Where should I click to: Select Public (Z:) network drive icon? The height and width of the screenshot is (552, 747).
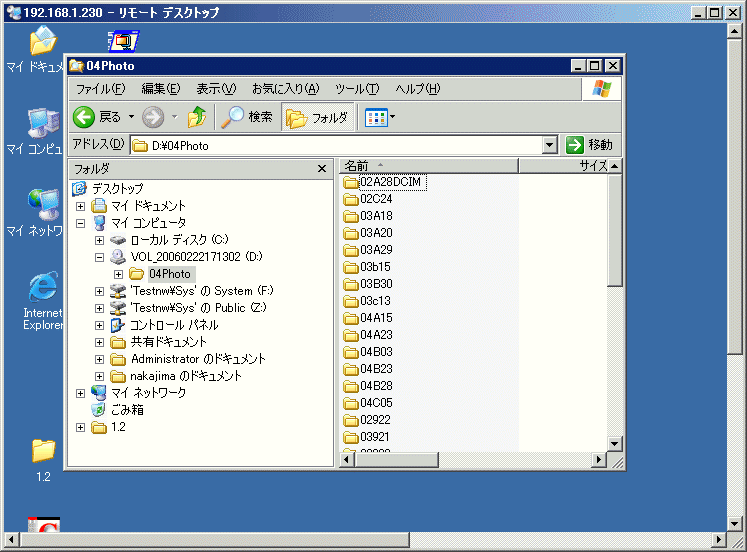[x=118, y=308]
